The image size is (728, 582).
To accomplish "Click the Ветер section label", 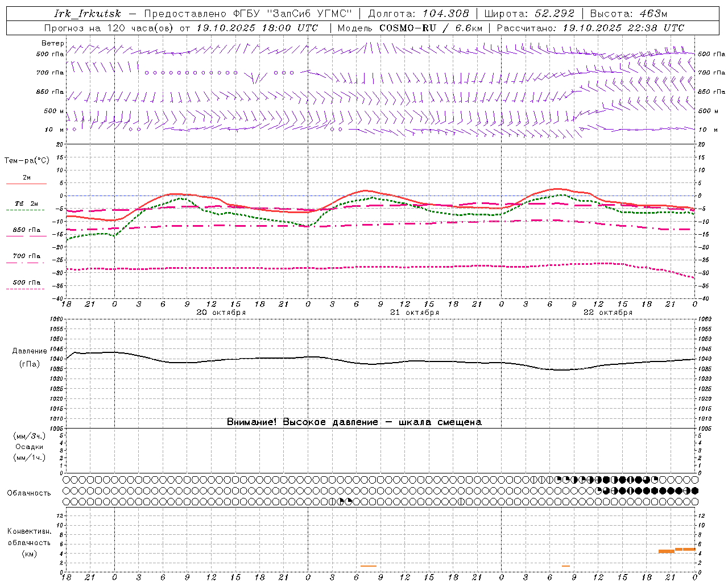I will [x=52, y=43].
